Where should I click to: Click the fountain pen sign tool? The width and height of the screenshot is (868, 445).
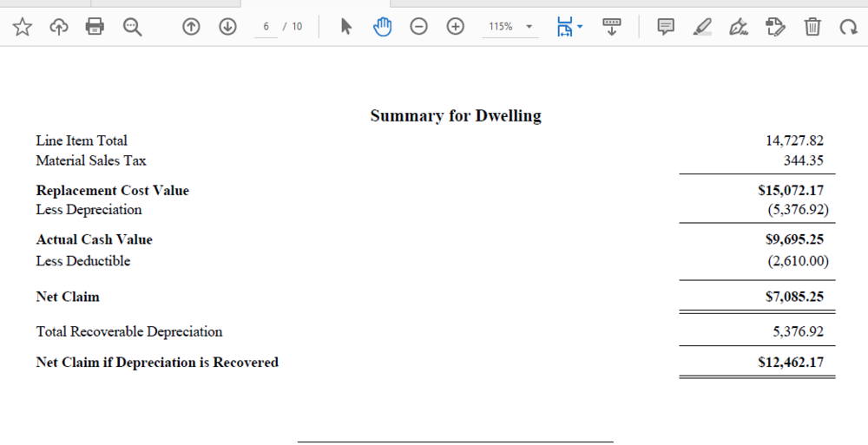click(x=740, y=27)
